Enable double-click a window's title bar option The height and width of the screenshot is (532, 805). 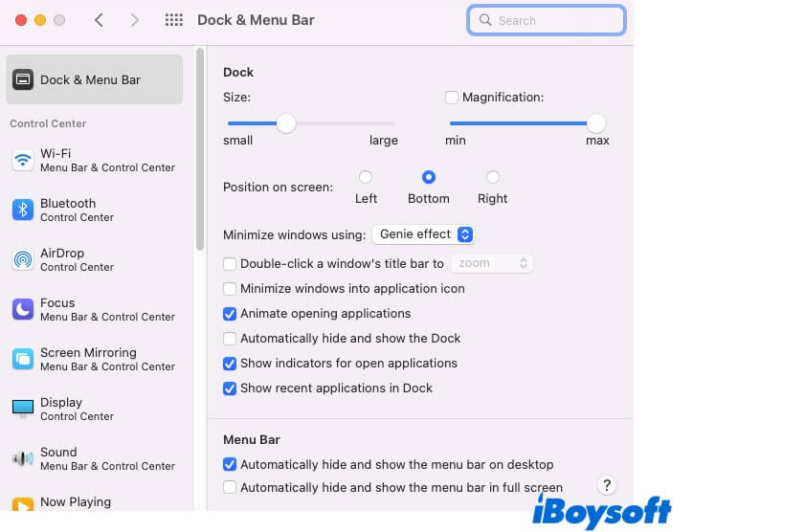click(230, 264)
